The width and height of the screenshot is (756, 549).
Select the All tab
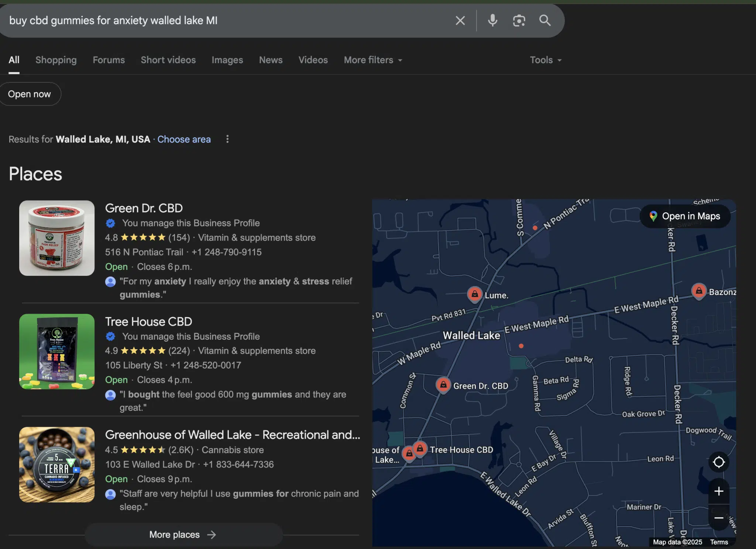pos(14,60)
